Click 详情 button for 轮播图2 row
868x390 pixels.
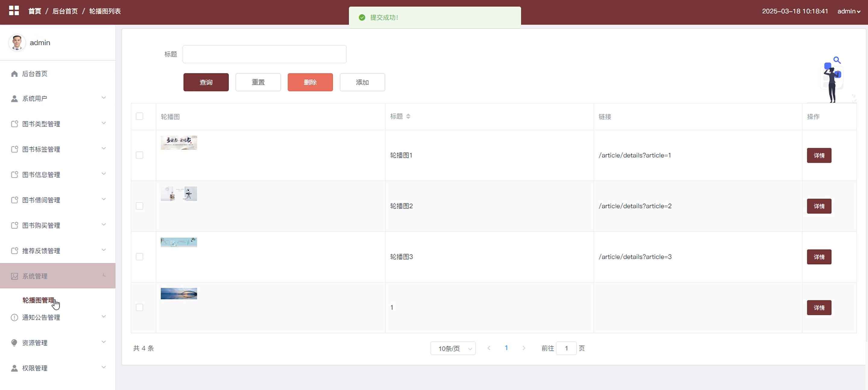click(x=819, y=206)
